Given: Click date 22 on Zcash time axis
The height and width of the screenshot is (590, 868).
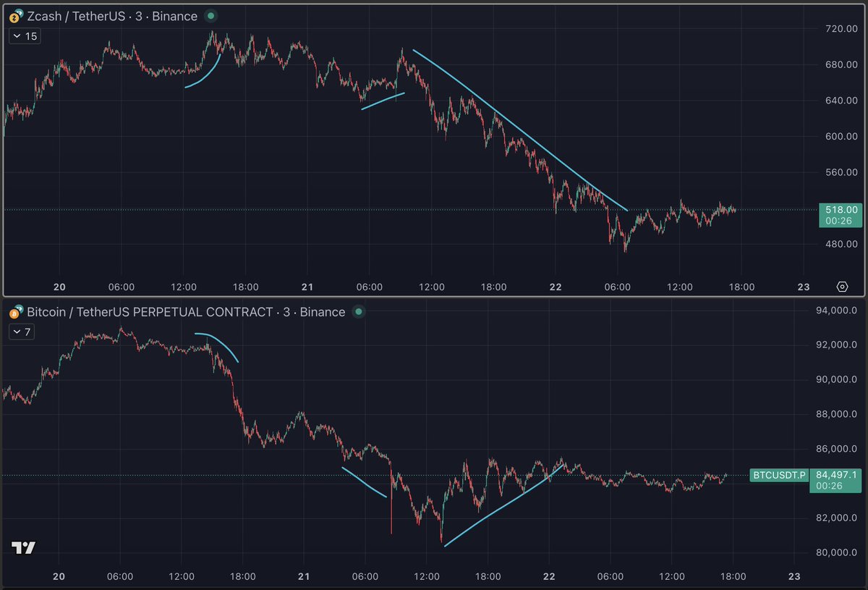Looking at the screenshot, I should coord(556,287).
